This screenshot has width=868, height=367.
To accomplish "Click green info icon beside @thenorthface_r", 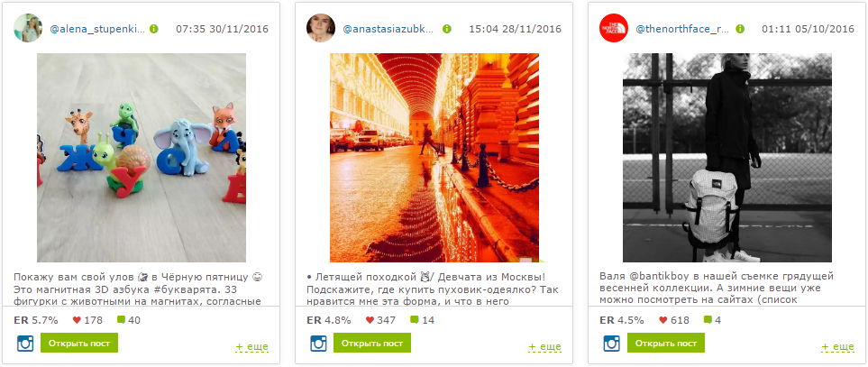I will point(740,29).
